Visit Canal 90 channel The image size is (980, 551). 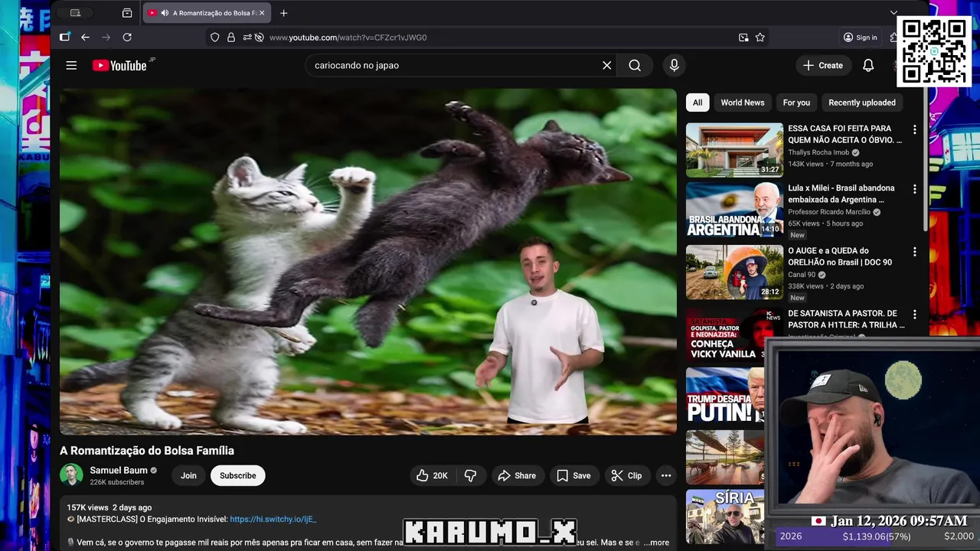[x=802, y=275]
